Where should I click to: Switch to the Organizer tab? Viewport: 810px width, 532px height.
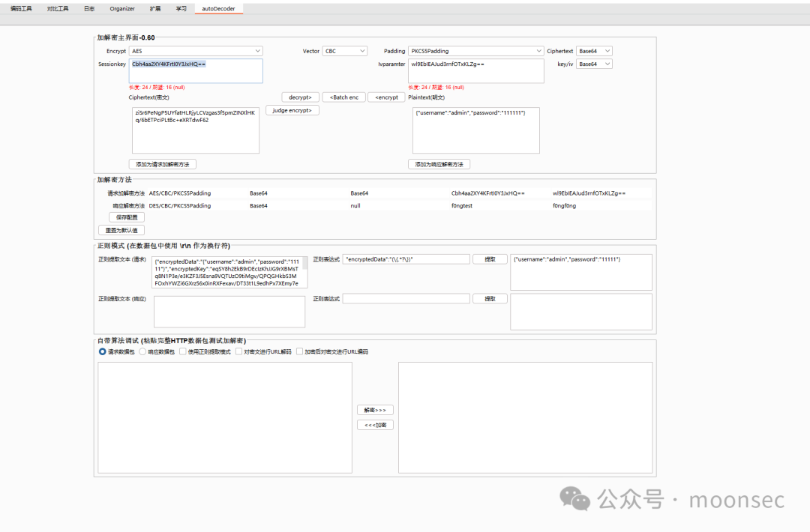pyautogui.click(x=122, y=9)
